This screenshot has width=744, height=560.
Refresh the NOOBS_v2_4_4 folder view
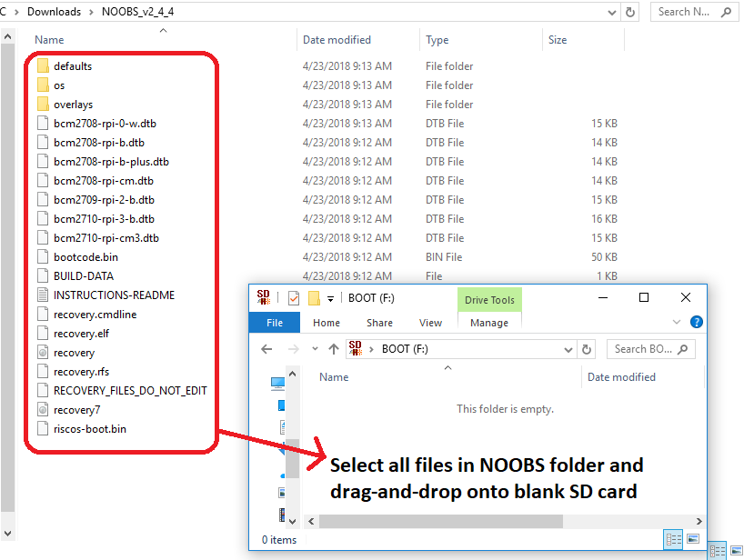point(630,12)
